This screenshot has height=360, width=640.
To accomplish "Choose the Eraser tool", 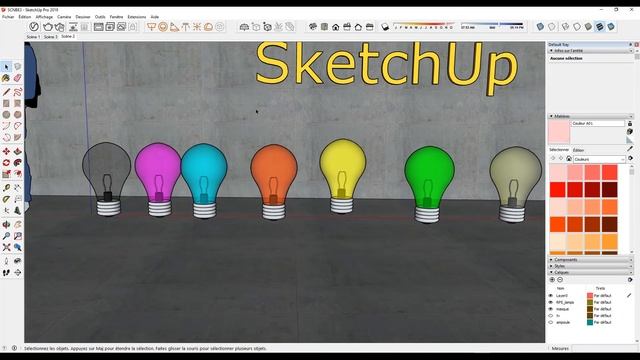I will pyautogui.click(x=18, y=78).
